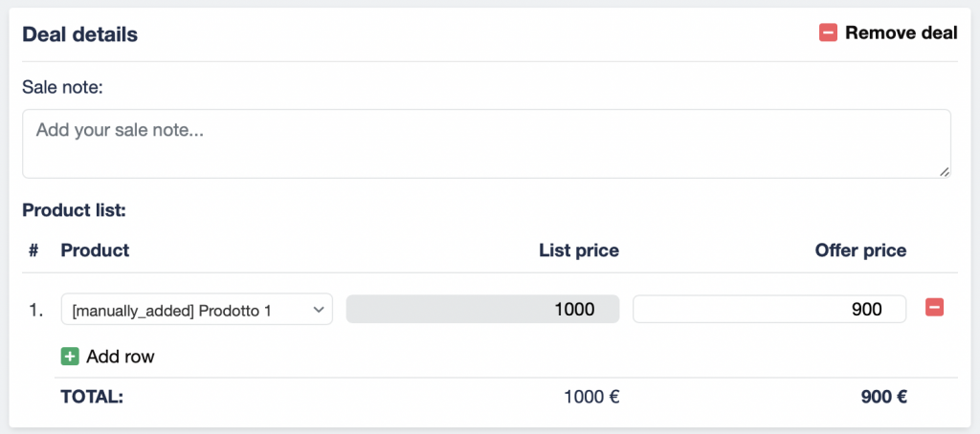Viewport: 980px width, 434px height.
Task: Click the Sale note label
Action: 62,87
